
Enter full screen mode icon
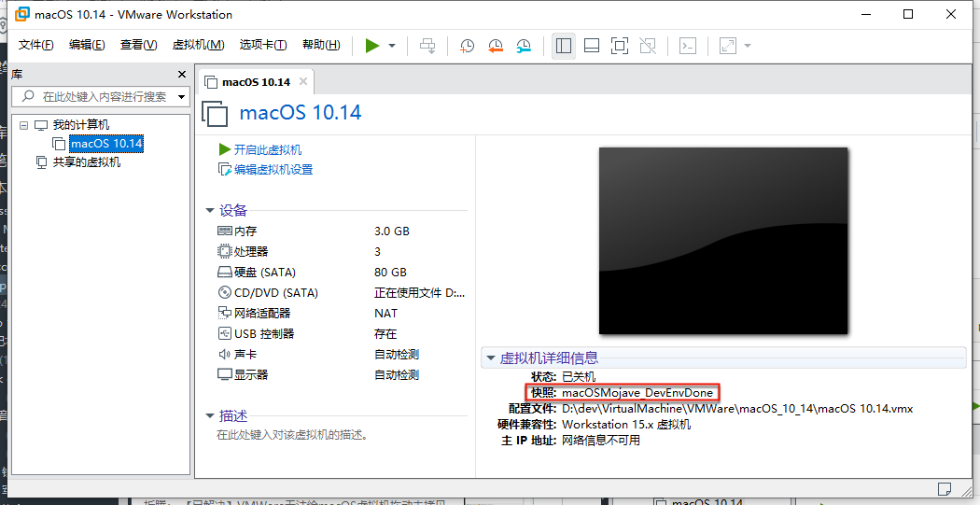click(x=620, y=46)
